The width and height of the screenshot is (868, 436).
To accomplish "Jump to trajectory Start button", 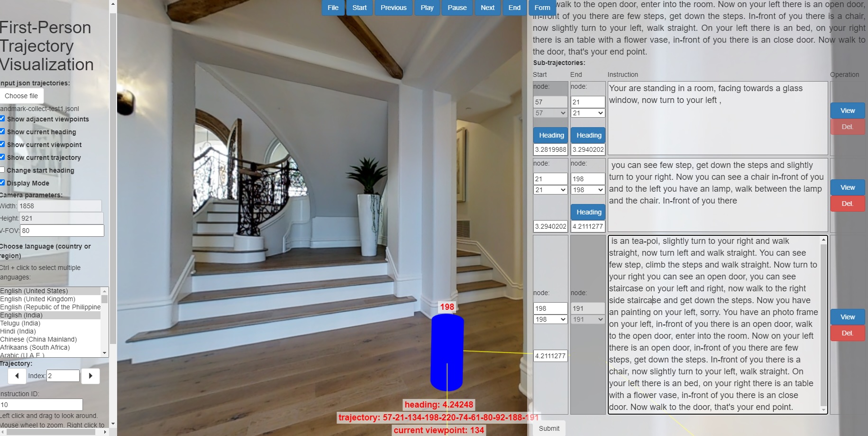I will (x=359, y=8).
